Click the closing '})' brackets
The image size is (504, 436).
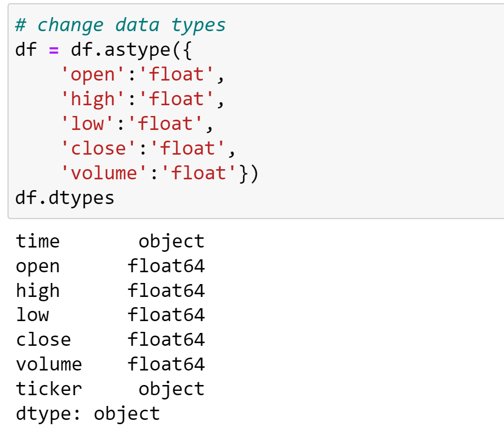pos(249,173)
